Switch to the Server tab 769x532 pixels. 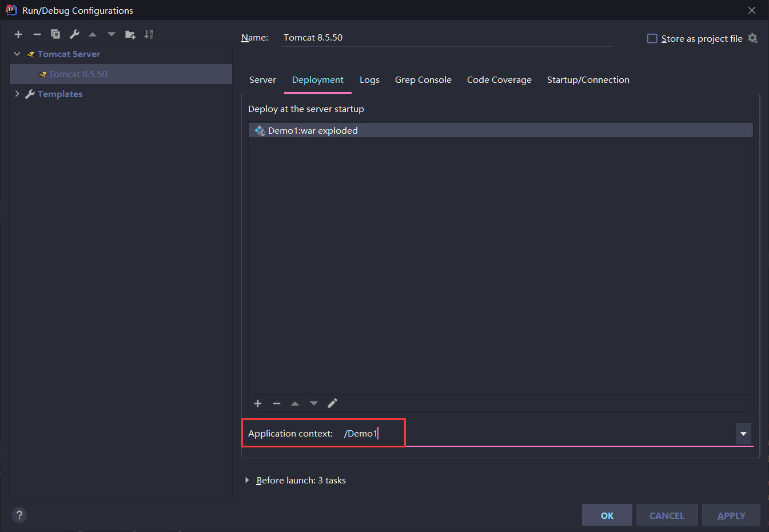coord(262,80)
